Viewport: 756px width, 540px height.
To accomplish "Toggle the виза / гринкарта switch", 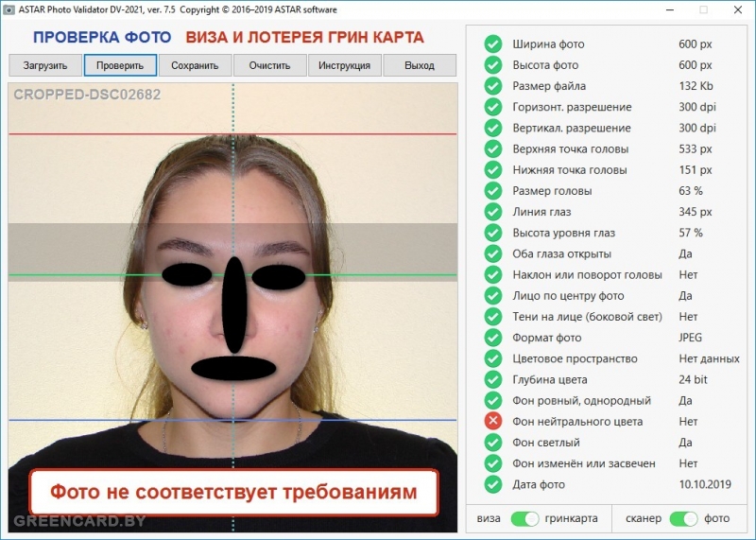I will pyautogui.click(x=525, y=519).
